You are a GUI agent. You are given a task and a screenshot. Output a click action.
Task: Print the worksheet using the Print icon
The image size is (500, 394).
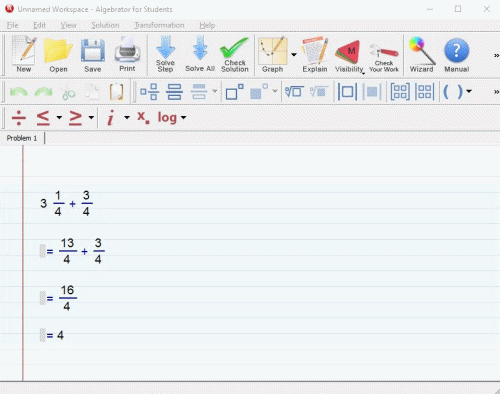(127, 54)
